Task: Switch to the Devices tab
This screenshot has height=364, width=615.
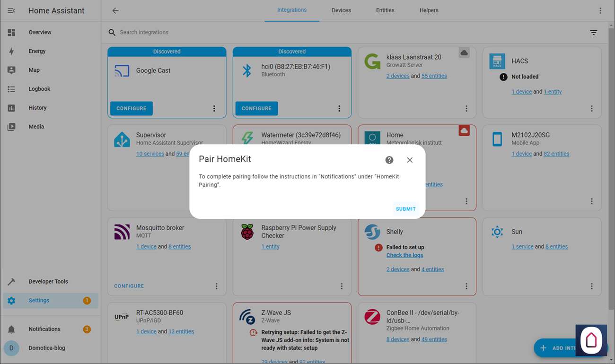Action: 341,10
